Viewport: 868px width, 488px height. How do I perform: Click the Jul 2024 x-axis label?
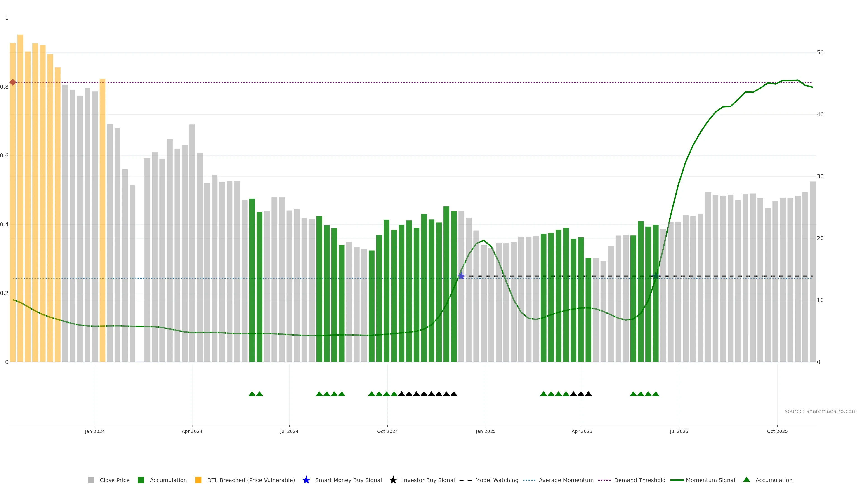pyautogui.click(x=289, y=431)
